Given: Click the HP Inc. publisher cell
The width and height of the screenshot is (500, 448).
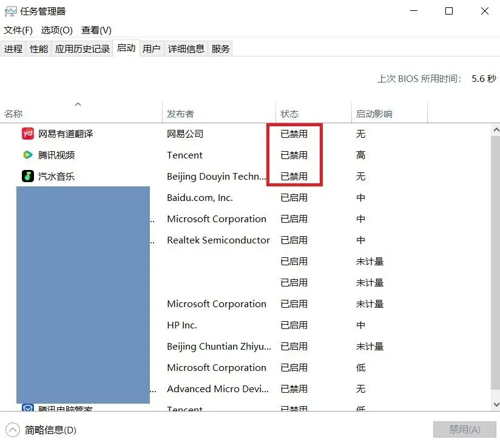Looking at the screenshot, I should point(182,325).
